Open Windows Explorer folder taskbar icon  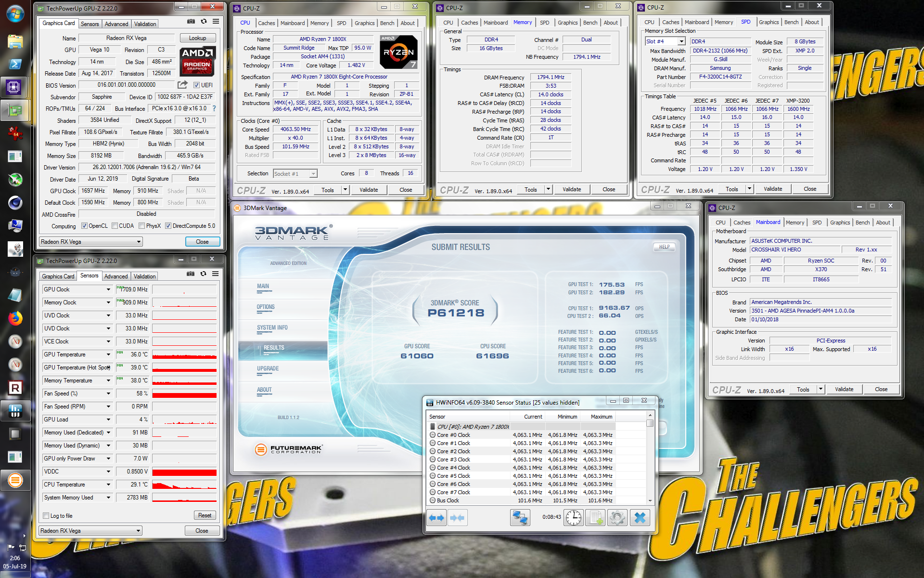click(x=15, y=41)
